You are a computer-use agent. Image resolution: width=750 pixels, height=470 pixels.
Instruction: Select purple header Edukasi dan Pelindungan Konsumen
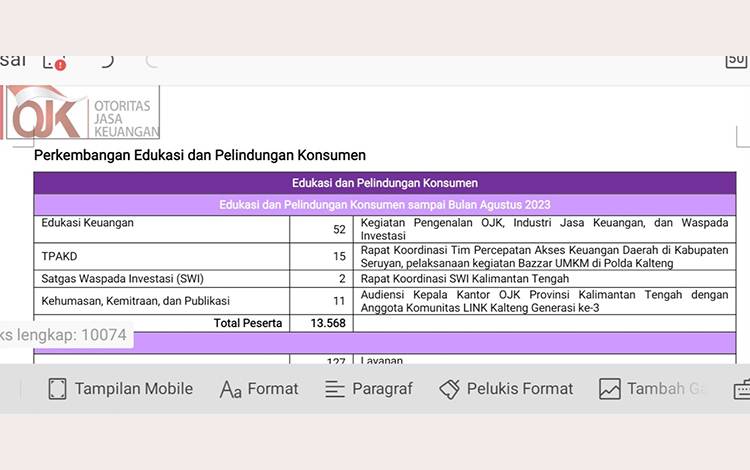[x=385, y=183]
